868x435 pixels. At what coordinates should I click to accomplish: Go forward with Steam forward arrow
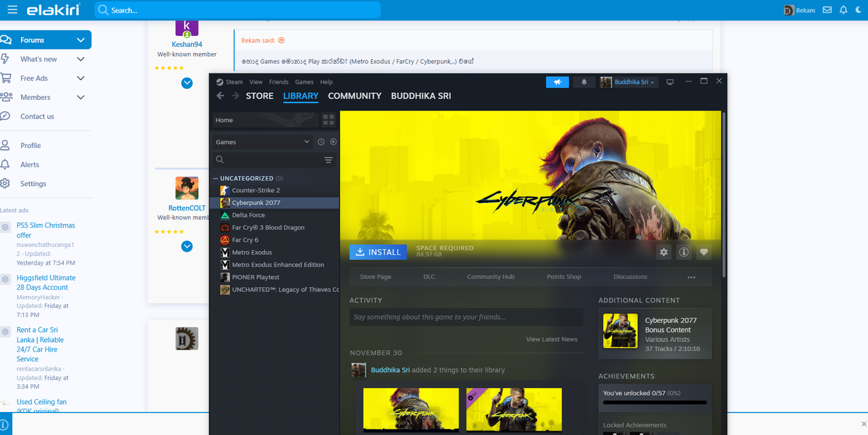tap(235, 96)
